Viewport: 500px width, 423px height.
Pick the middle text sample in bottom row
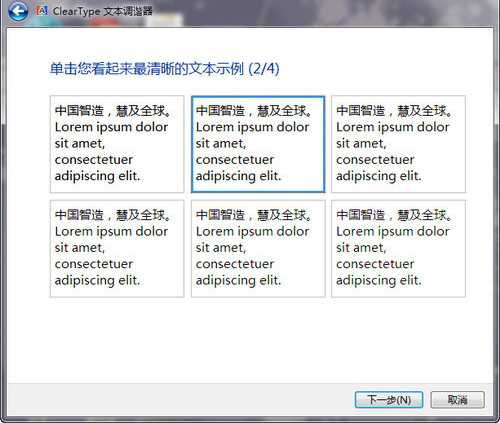tap(258, 248)
